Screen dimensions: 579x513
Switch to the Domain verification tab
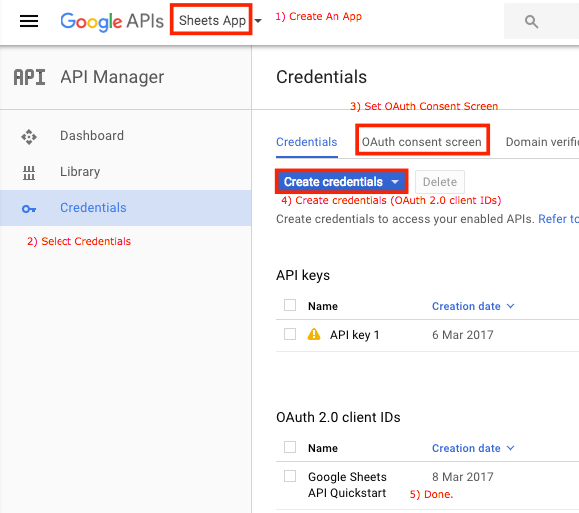pyautogui.click(x=542, y=142)
